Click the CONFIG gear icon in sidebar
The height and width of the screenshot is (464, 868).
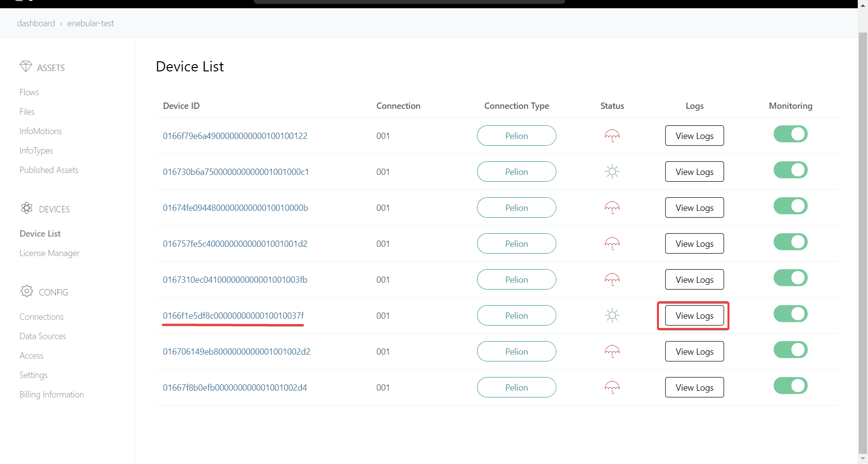click(x=27, y=291)
